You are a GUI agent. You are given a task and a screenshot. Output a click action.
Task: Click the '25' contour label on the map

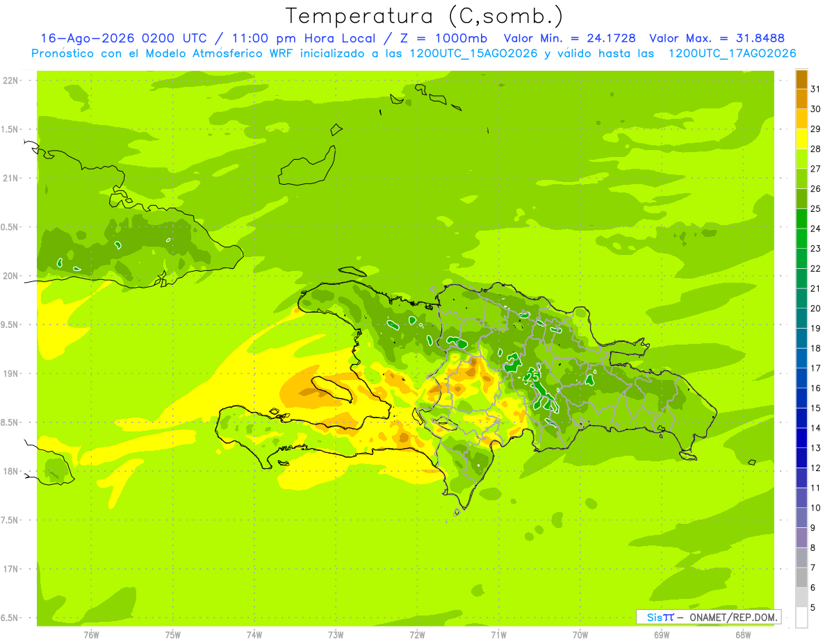point(533,377)
